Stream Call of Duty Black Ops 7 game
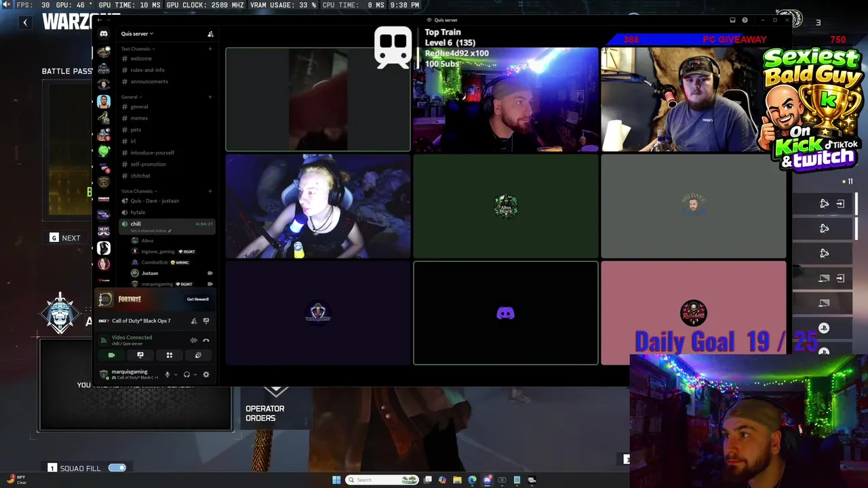 (x=206, y=321)
